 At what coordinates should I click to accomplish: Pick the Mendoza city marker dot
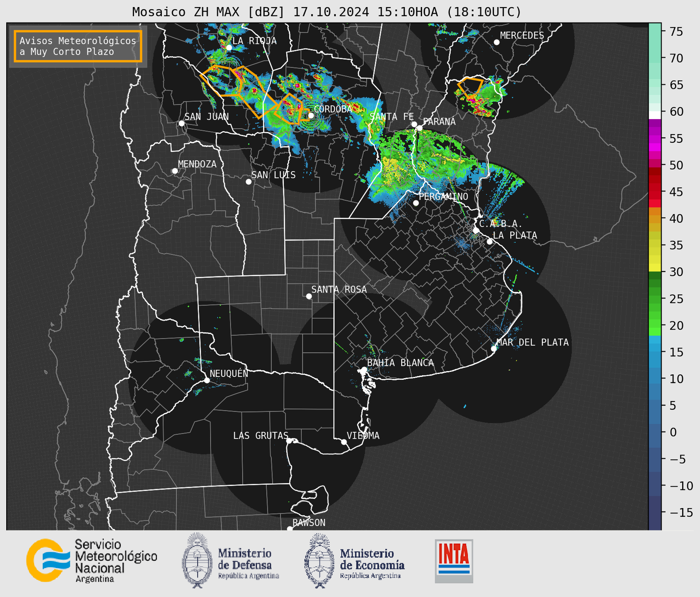coord(175,171)
